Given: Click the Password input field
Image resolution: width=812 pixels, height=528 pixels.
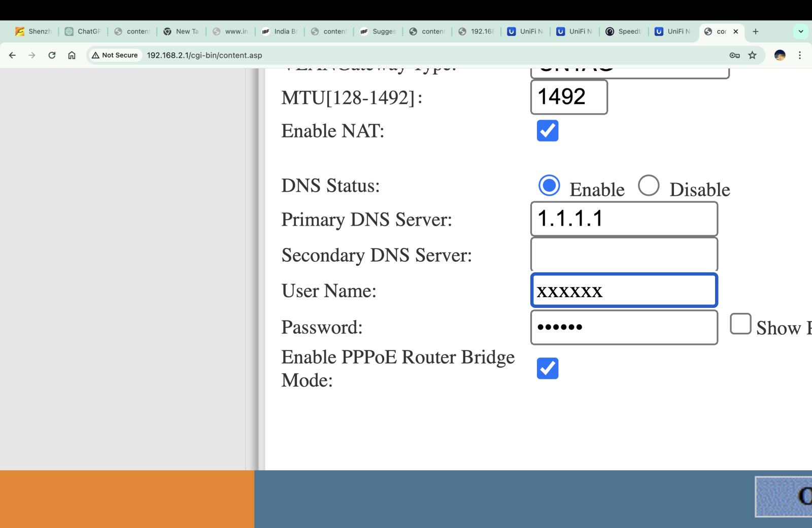Looking at the screenshot, I should tap(624, 328).
